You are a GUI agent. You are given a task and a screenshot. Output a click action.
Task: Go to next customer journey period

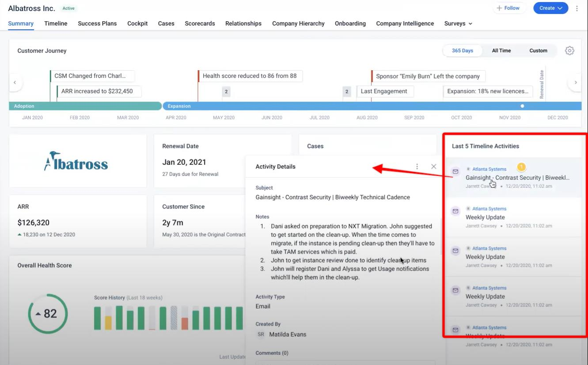(575, 82)
